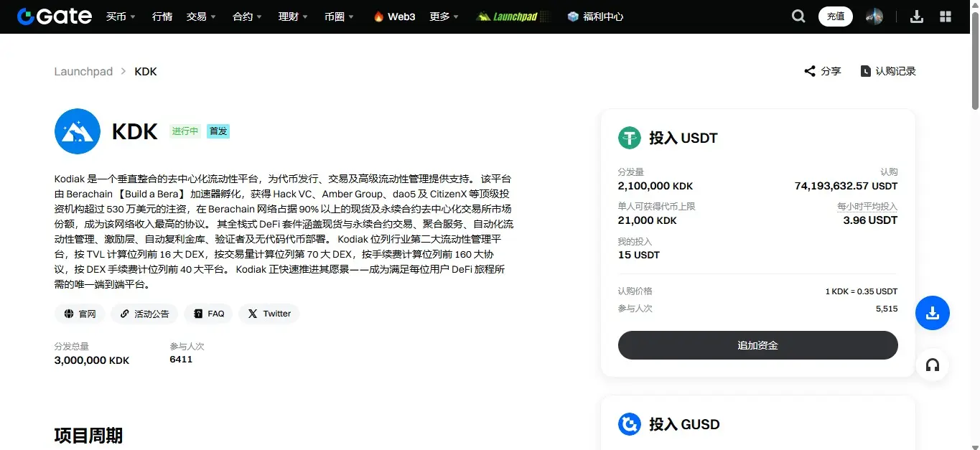Expand the 更多 dropdown menu
Screen dimensions: 980x450
(x=444, y=16)
